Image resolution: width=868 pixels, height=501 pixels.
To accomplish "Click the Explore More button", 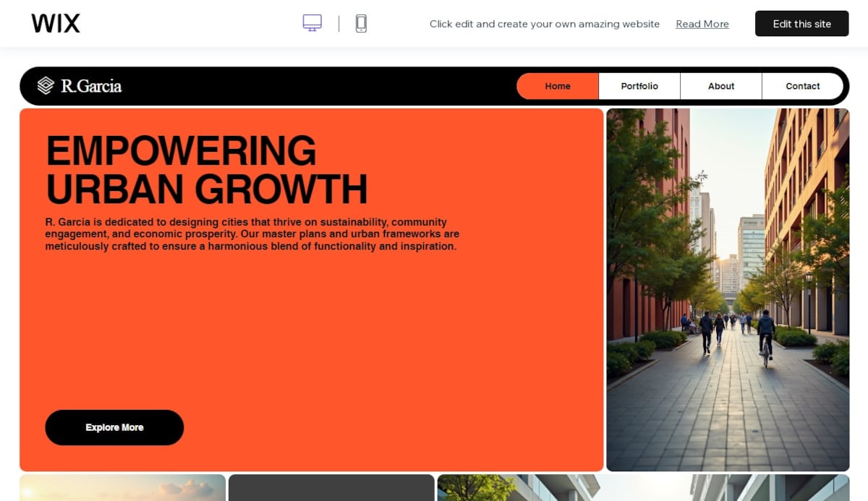I will click(114, 427).
